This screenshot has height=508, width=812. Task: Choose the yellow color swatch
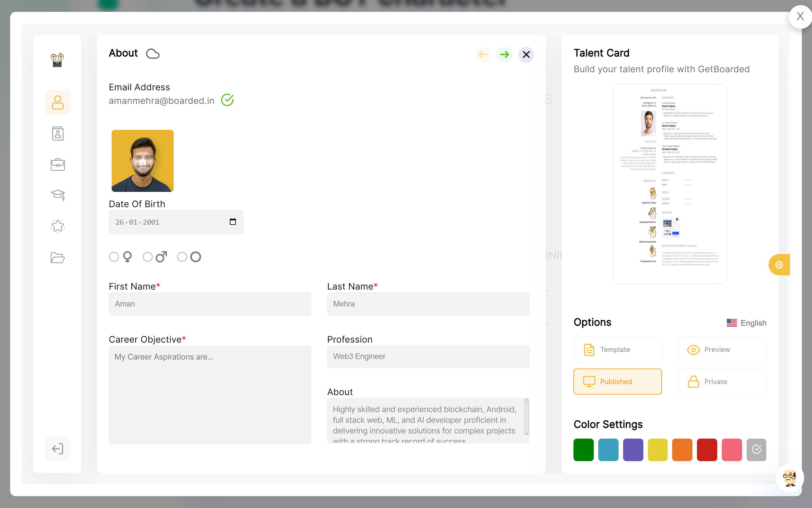pyautogui.click(x=658, y=450)
